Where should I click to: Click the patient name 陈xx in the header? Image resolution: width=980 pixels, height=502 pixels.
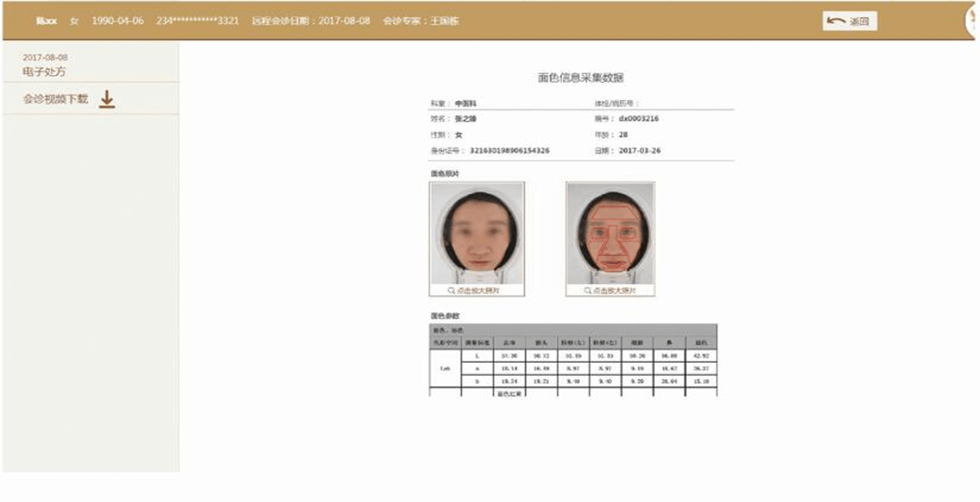(x=47, y=21)
